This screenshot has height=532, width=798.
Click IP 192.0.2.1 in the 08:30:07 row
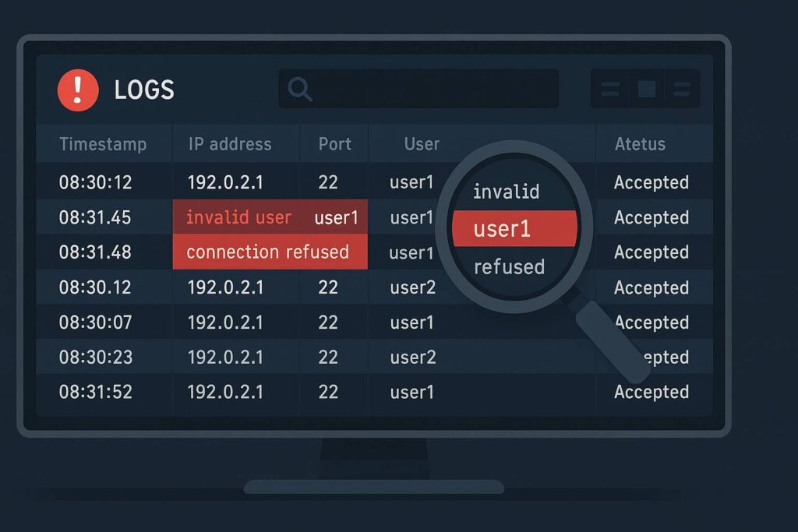(225, 322)
